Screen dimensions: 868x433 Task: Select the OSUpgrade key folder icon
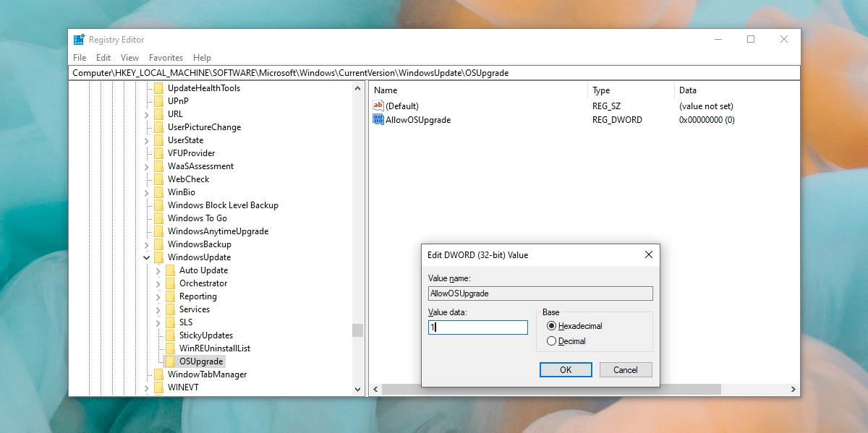(169, 361)
